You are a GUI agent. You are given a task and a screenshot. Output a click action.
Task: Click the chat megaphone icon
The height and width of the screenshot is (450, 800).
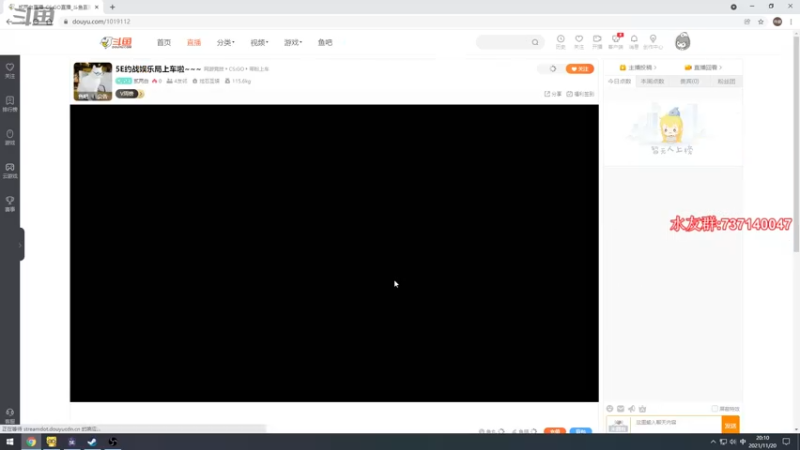(x=632, y=409)
